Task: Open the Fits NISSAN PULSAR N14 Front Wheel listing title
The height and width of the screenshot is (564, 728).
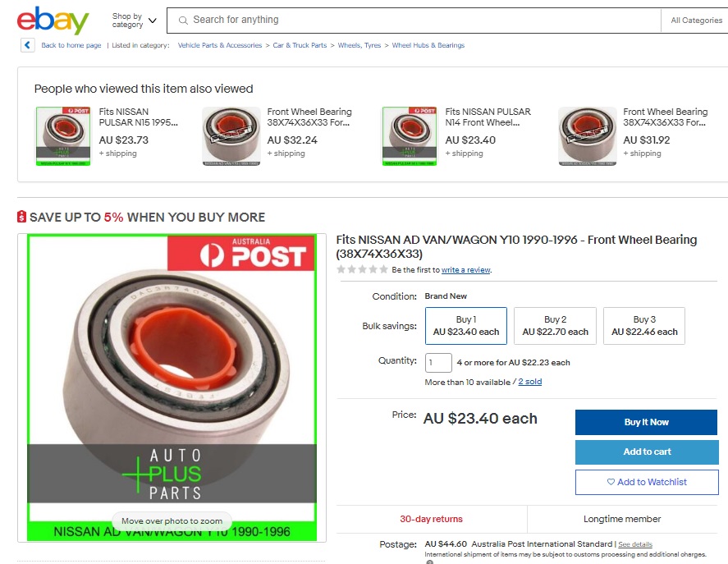Action: 488,117
